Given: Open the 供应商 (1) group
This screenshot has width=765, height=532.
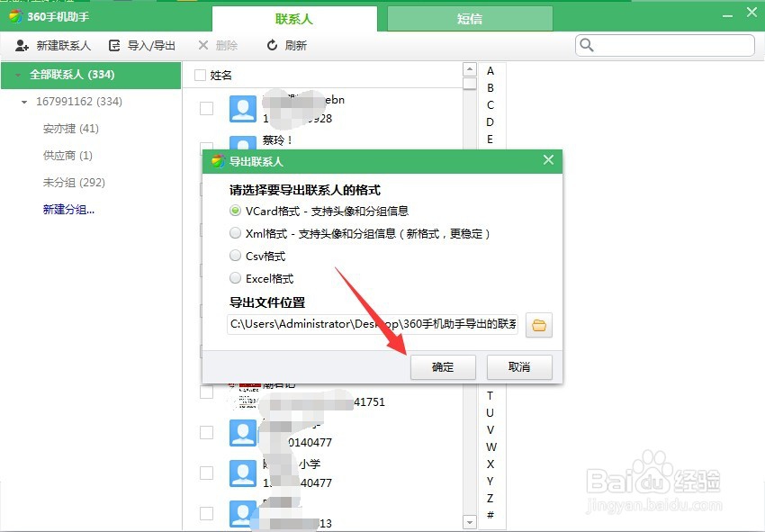Looking at the screenshot, I should [67, 155].
